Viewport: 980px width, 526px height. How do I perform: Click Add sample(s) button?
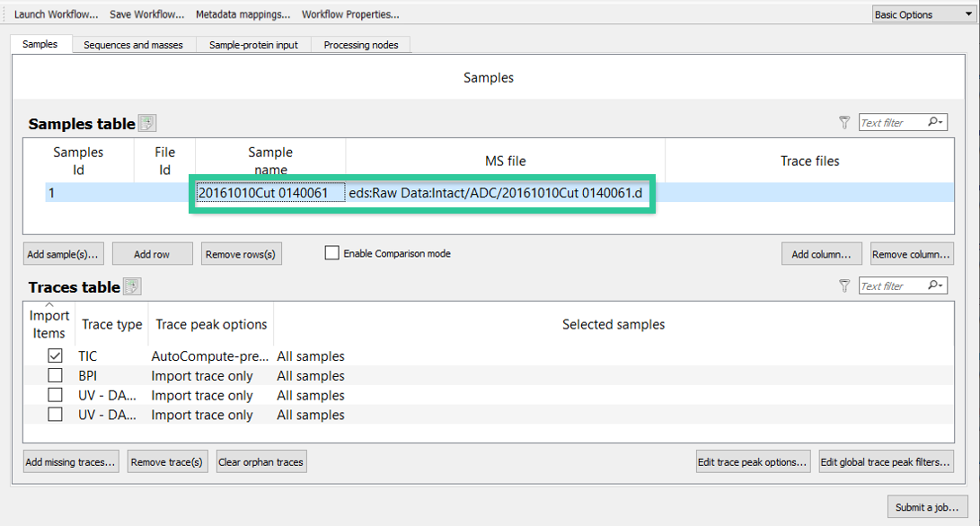point(63,254)
